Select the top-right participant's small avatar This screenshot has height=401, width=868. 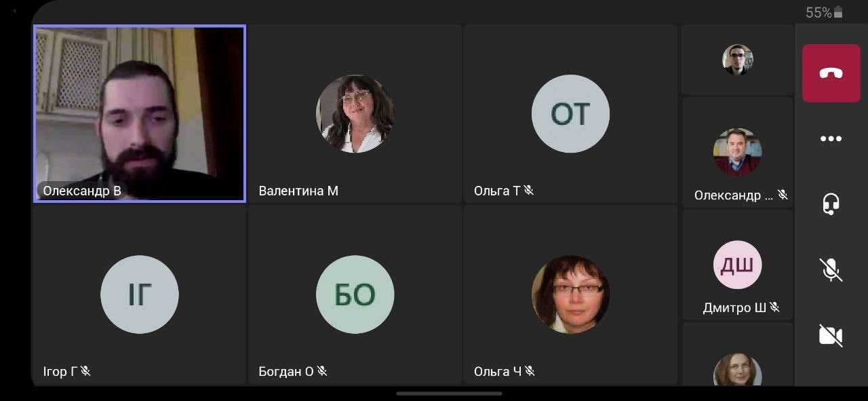point(737,60)
